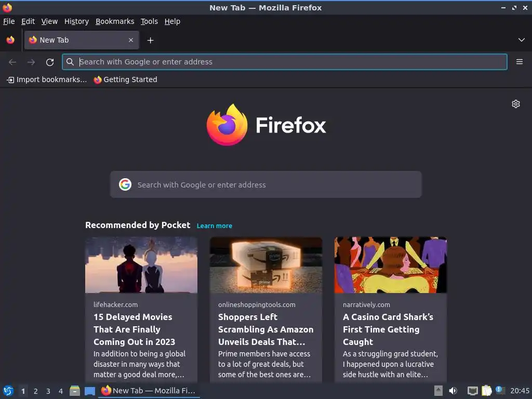Open the Edit menu

tap(28, 21)
